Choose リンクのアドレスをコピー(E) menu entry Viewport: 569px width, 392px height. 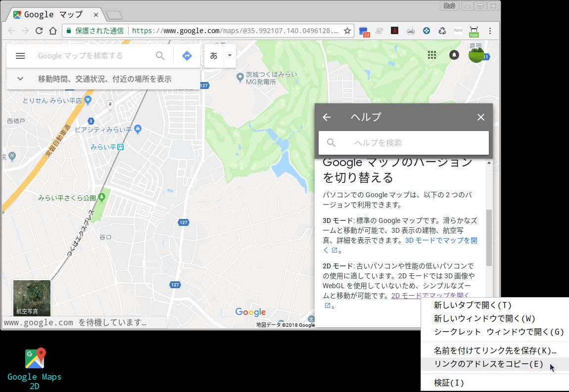coord(495,364)
